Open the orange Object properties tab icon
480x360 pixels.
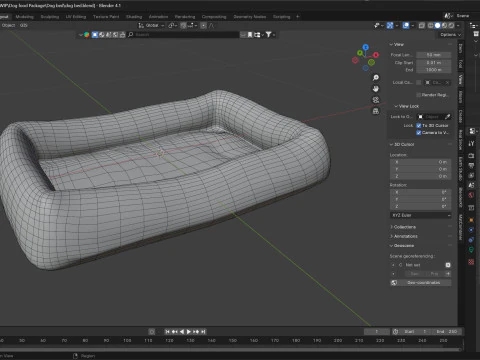point(471,220)
